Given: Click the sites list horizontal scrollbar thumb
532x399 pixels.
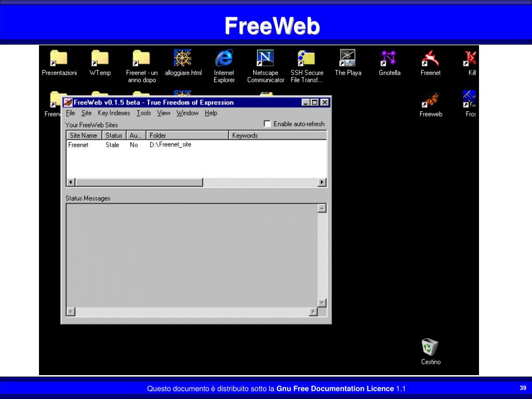Looking at the screenshot, I should pyautogui.click(x=139, y=182).
